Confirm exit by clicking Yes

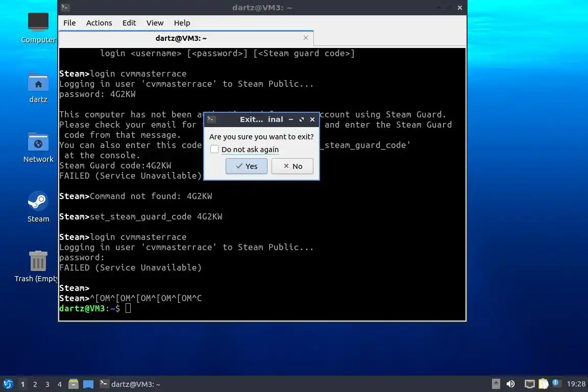coord(247,166)
